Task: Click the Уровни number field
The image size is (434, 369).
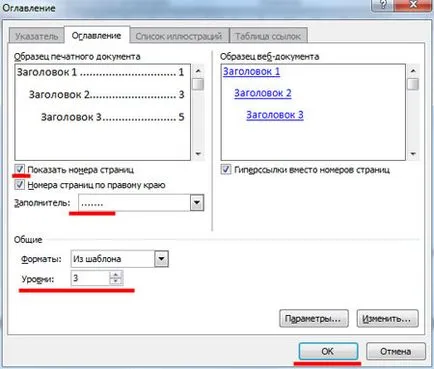Action: tap(90, 278)
